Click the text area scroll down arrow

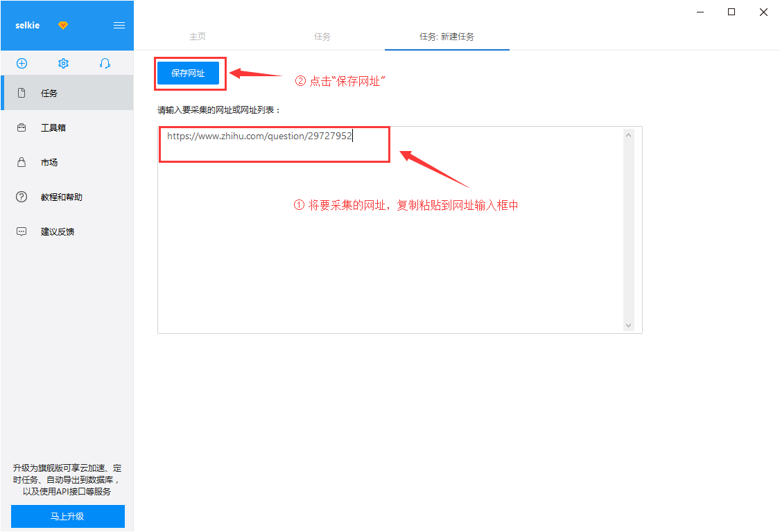tap(628, 325)
